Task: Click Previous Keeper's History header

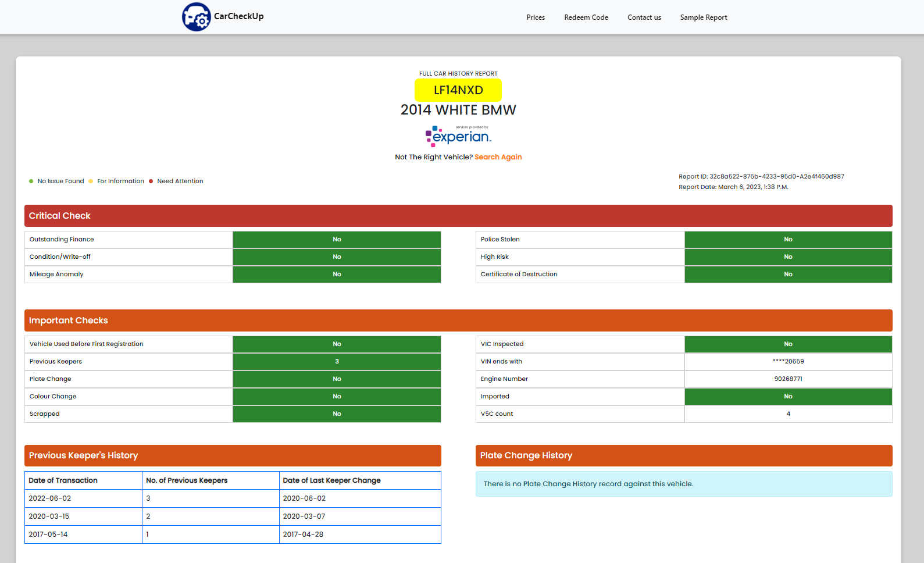Action: [x=233, y=455]
